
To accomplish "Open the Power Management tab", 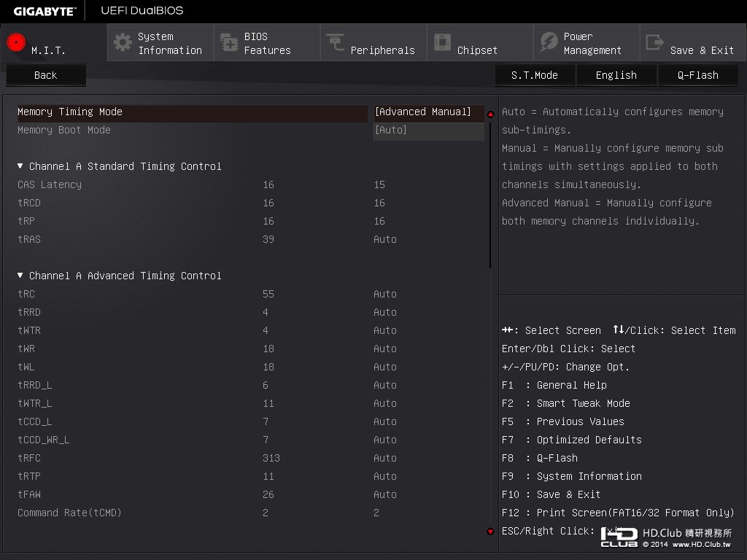I will click(587, 42).
